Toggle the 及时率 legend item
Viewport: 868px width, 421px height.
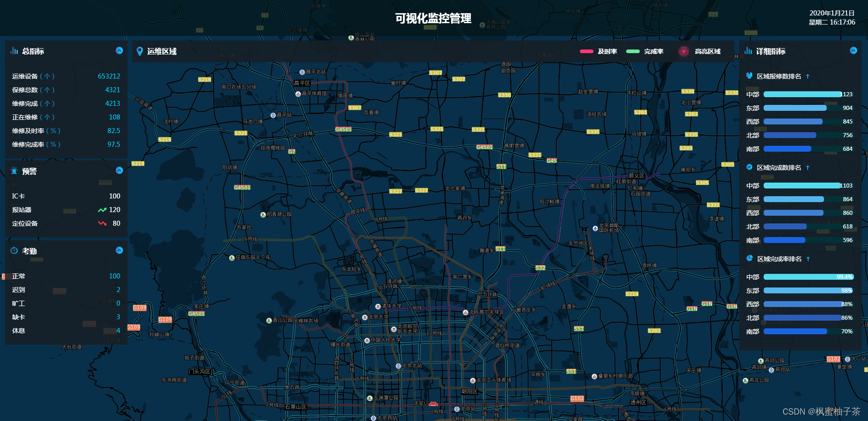(598, 51)
